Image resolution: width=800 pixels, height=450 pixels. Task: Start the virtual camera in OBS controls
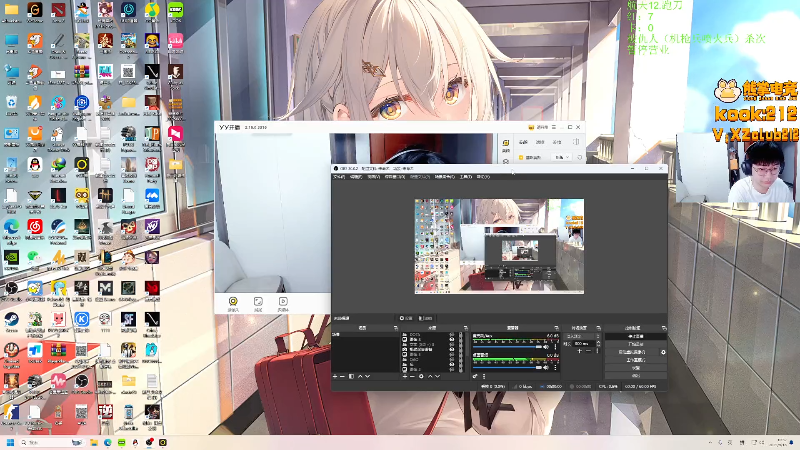pos(632,352)
